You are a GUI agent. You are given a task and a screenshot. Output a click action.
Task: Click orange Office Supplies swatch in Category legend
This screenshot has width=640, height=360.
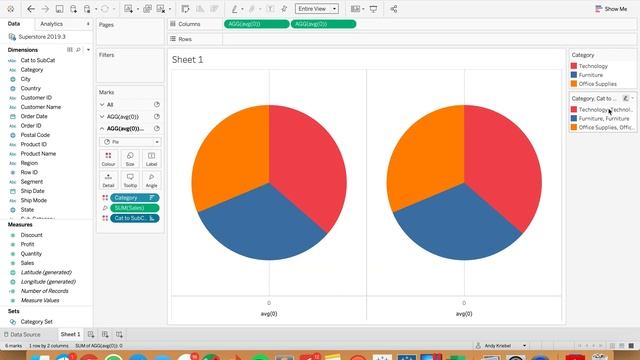(574, 84)
